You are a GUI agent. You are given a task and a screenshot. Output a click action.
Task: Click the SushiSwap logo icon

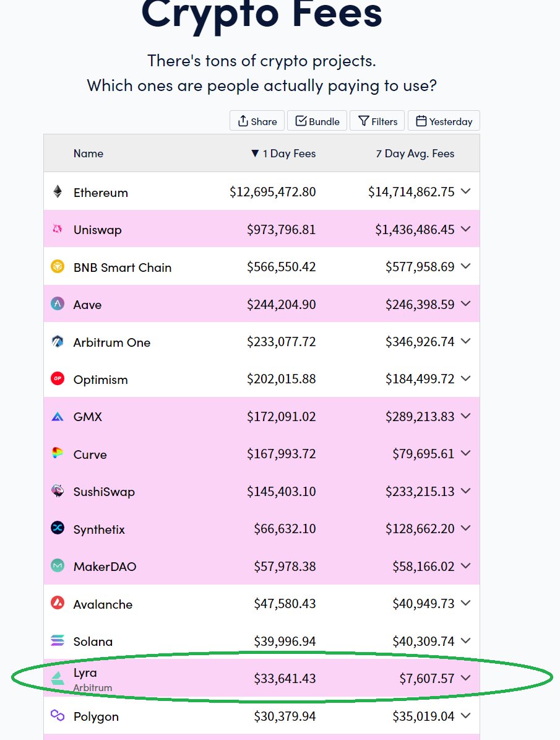point(58,491)
